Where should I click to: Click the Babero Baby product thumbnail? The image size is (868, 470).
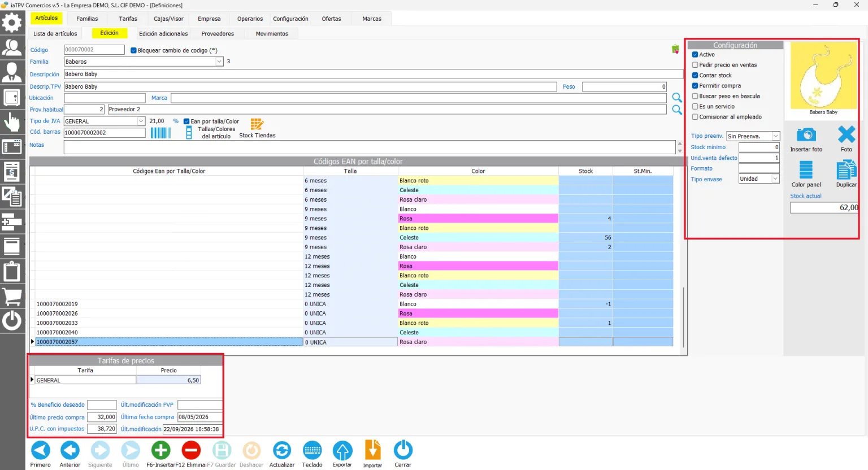pyautogui.click(x=823, y=76)
